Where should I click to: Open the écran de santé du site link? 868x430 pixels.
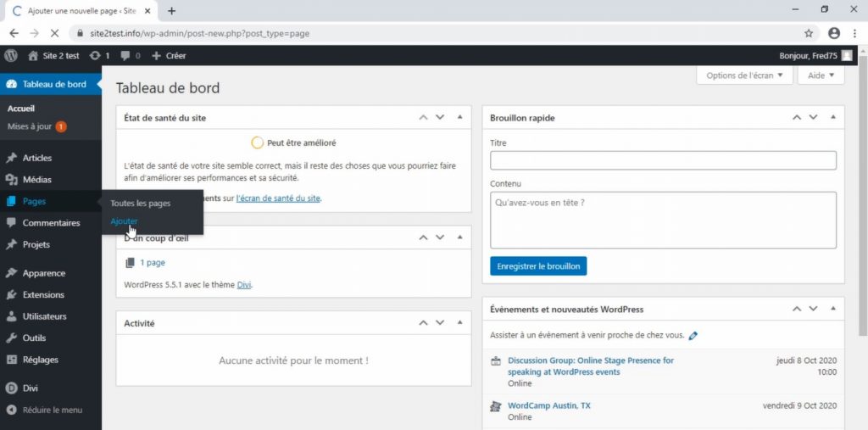(x=278, y=198)
